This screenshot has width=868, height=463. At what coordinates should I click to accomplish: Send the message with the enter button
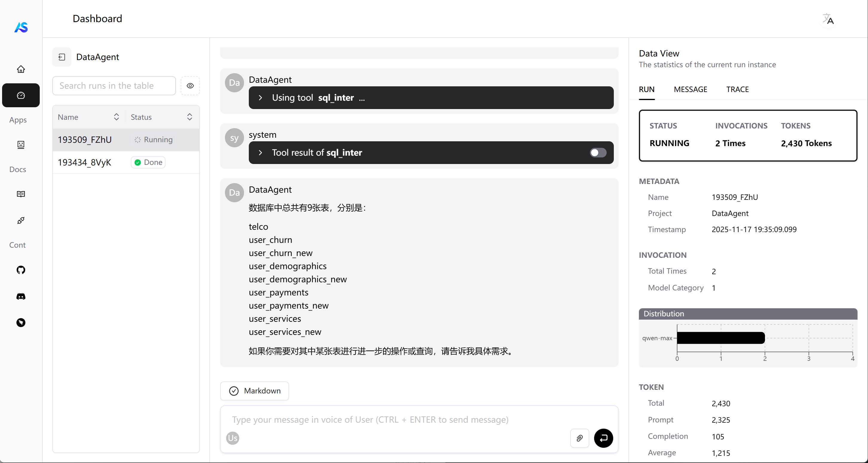pyautogui.click(x=603, y=438)
